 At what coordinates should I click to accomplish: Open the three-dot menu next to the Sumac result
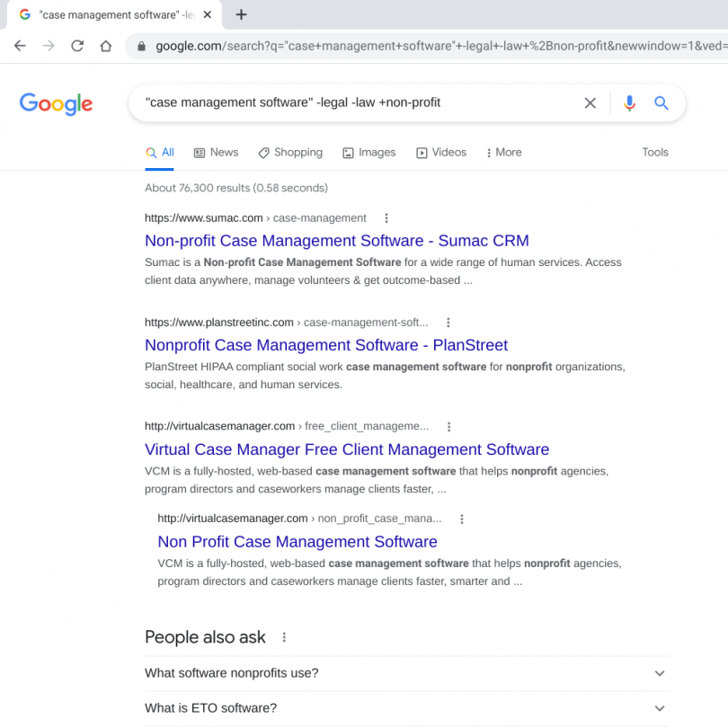tap(386, 218)
